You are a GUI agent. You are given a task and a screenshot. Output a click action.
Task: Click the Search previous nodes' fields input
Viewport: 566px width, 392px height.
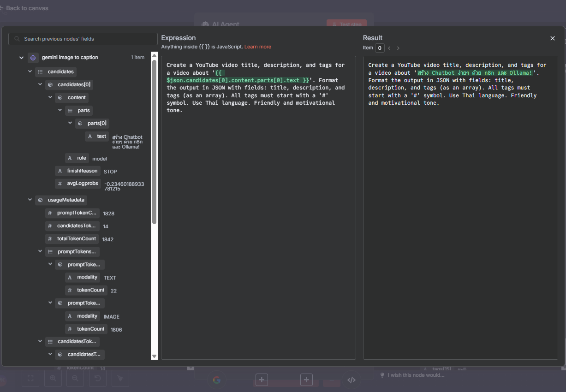(x=83, y=39)
